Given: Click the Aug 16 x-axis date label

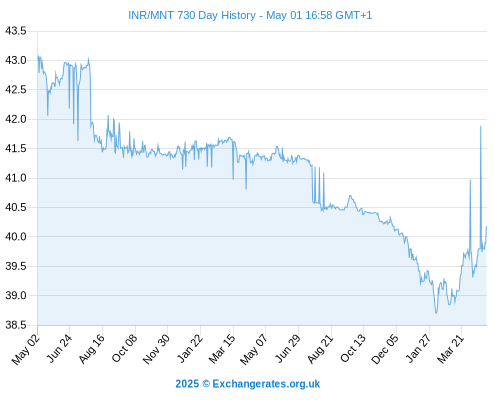Looking at the screenshot, I should [92, 349].
